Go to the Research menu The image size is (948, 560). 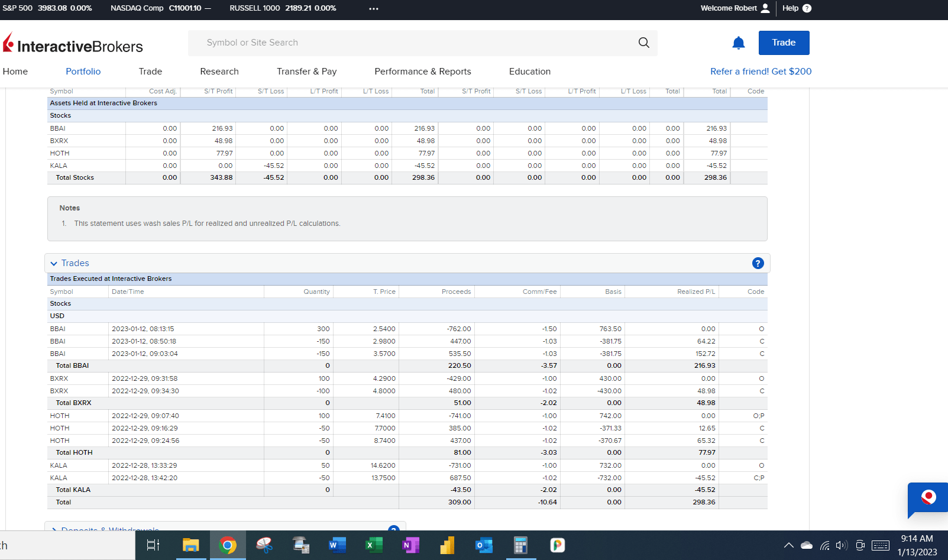point(219,72)
